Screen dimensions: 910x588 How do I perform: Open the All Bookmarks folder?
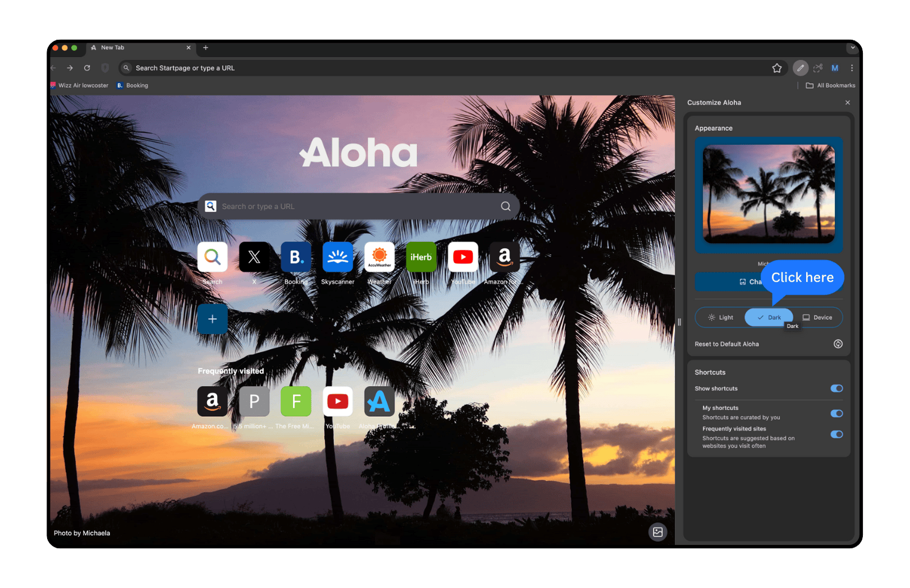tap(830, 85)
